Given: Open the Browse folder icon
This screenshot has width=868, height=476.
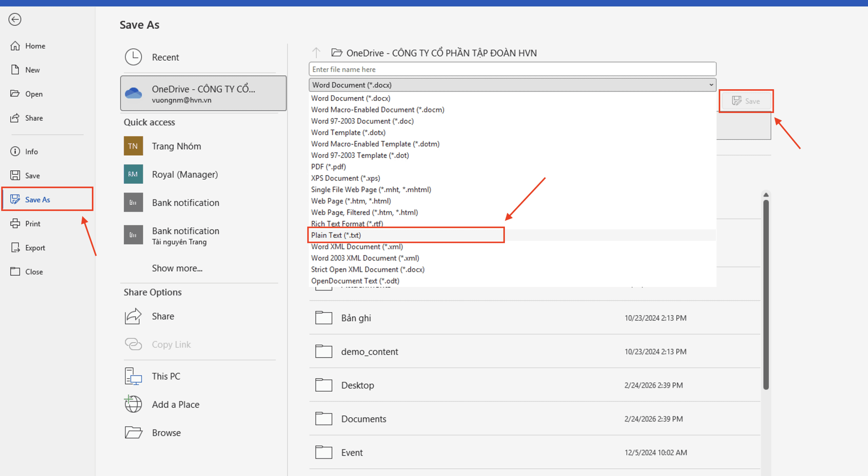Looking at the screenshot, I should click(133, 432).
